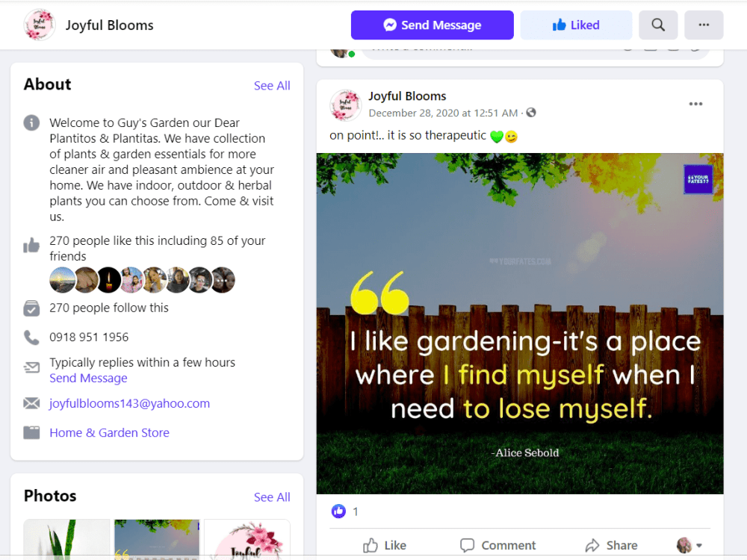Open the gardening quote image in the post
This screenshot has width=747, height=560.
point(520,323)
